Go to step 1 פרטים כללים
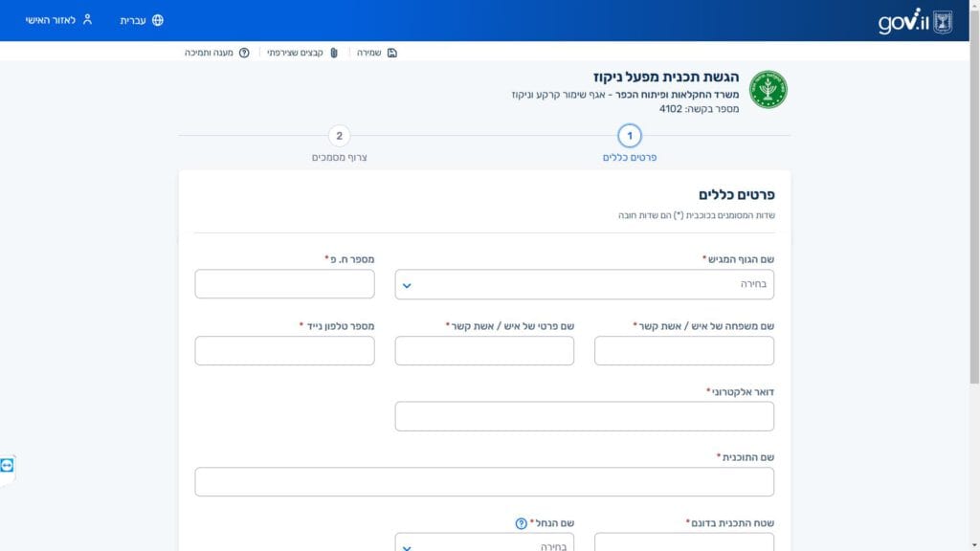 point(629,137)
